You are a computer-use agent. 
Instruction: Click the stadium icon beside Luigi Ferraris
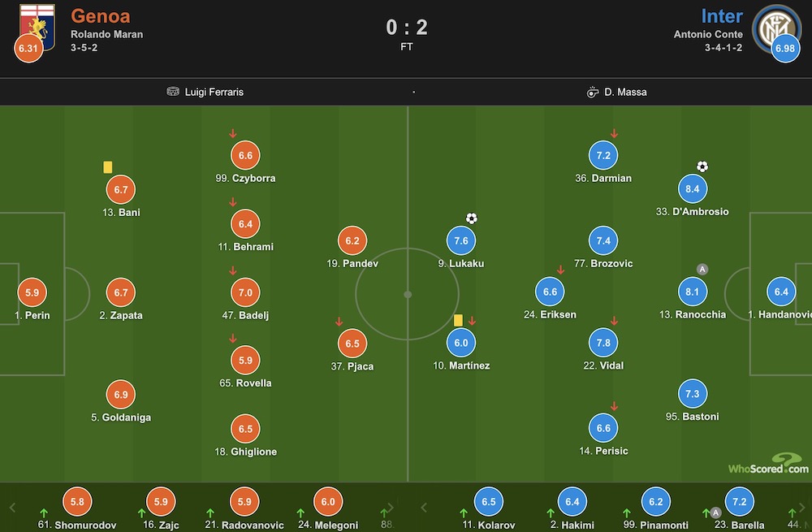coord(173,92)
